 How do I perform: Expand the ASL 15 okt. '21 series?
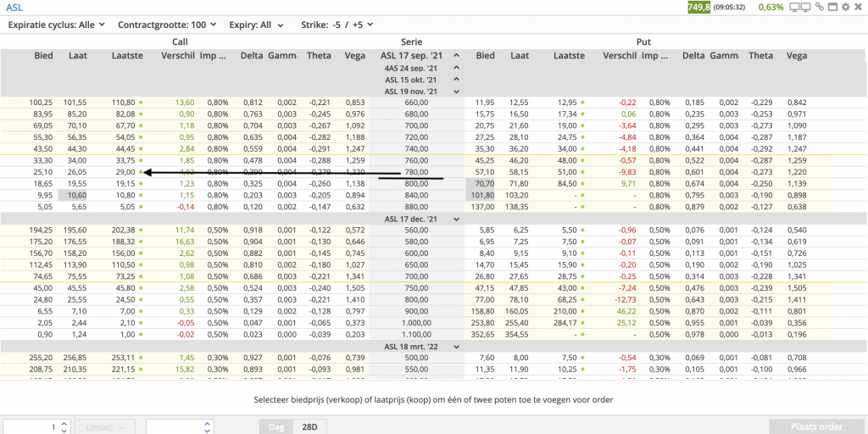[x=457, y=80]
